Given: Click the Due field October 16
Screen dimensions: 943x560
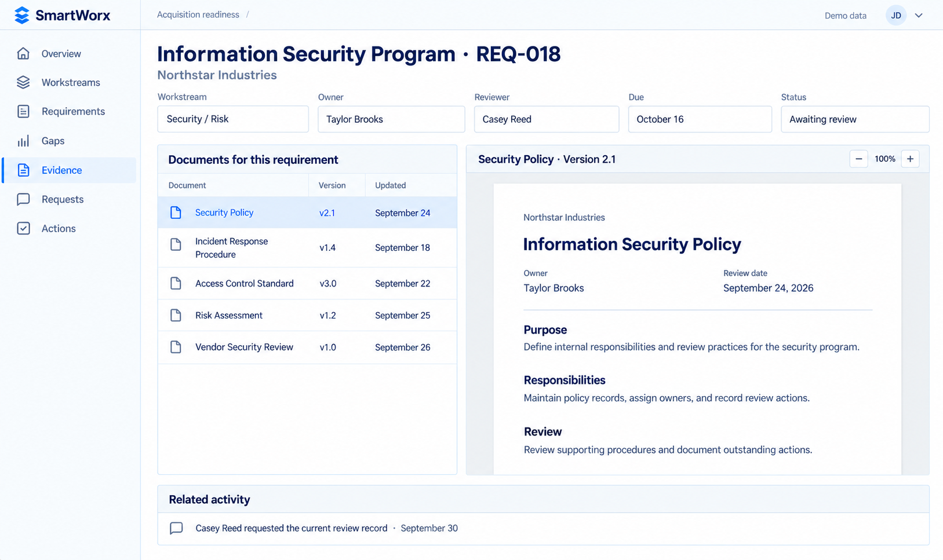Looking at the screenshot, I should [700, 119].
